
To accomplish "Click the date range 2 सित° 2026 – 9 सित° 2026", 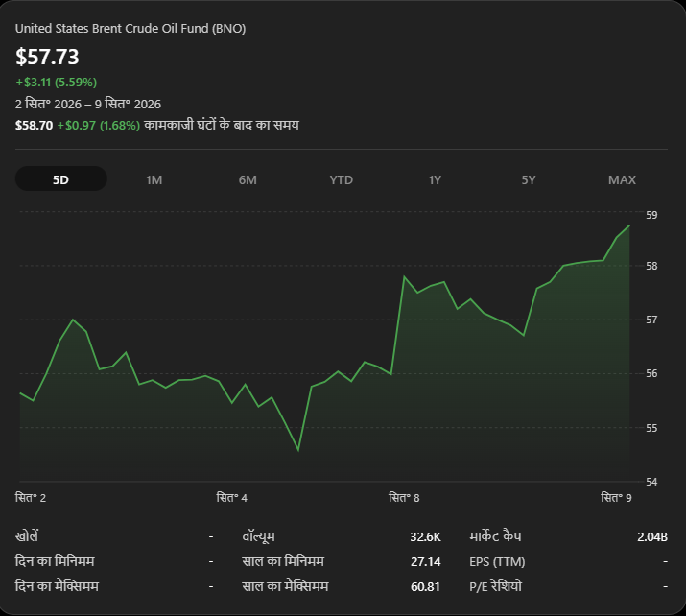I will pos(88,104).
